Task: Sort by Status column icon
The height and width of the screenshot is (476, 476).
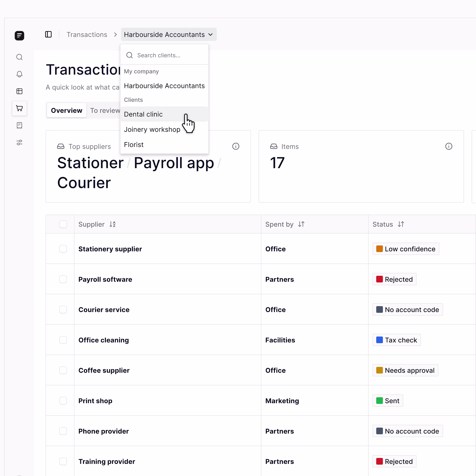Action: (x=401, y=224)
